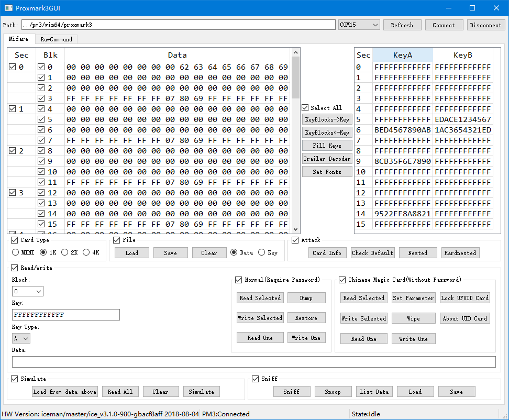Select KeyA cell BED4567890AB
Viewport: 509px width, 420px height.
[403, 130]
